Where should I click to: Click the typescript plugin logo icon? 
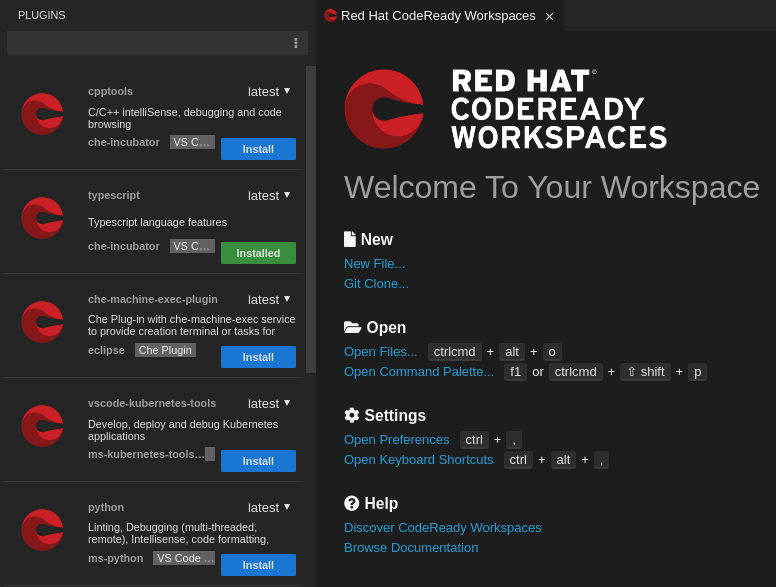[x=42, y=218]
